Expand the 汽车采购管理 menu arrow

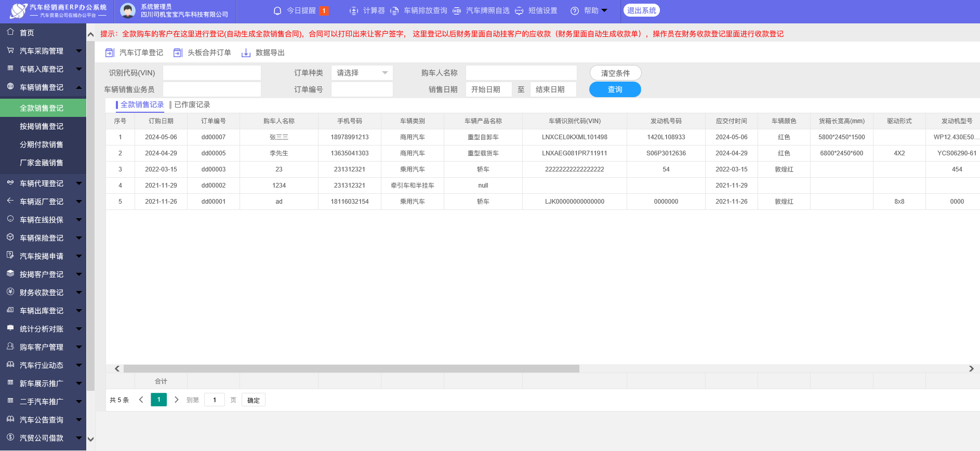tap(79, 50)
